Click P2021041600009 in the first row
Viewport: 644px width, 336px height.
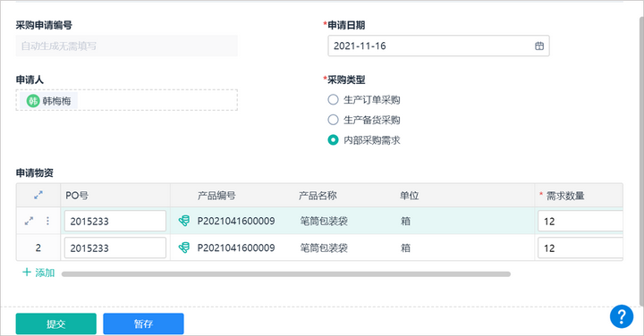pos(236,221)
